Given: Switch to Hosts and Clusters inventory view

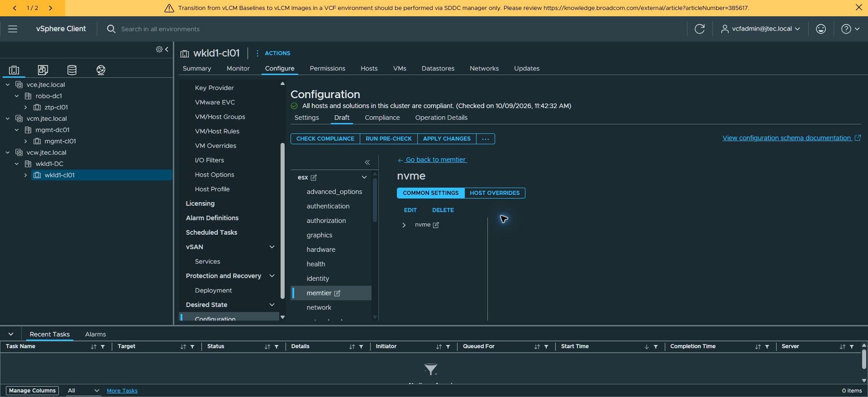Looking at the screenshot, I should 14,70.
